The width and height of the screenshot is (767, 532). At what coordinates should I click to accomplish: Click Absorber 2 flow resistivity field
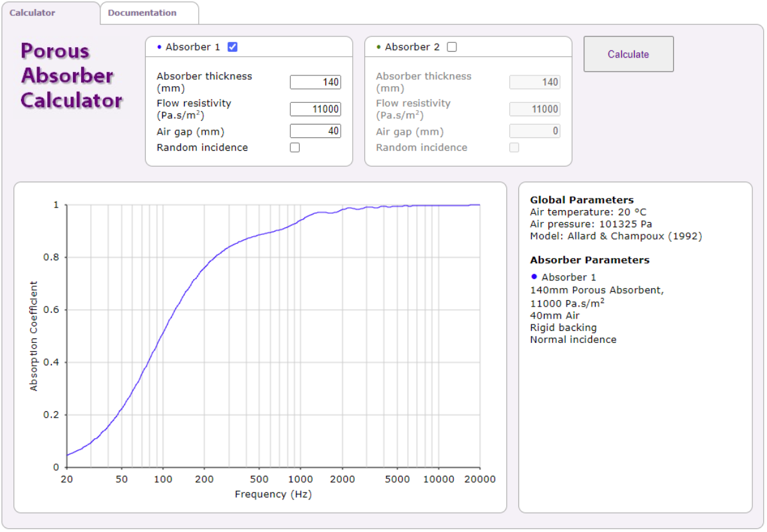click(534, 109)
